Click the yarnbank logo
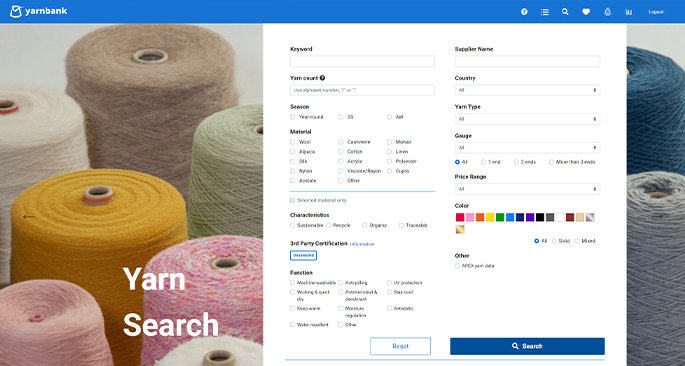This screenshot has height=366, width=685. pyautogui.click(x=38, y=11)
